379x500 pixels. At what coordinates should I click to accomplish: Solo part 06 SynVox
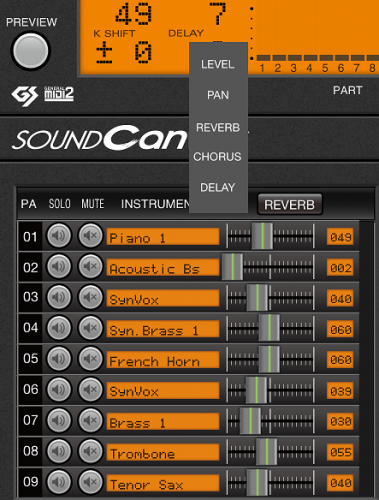point(59,389)
